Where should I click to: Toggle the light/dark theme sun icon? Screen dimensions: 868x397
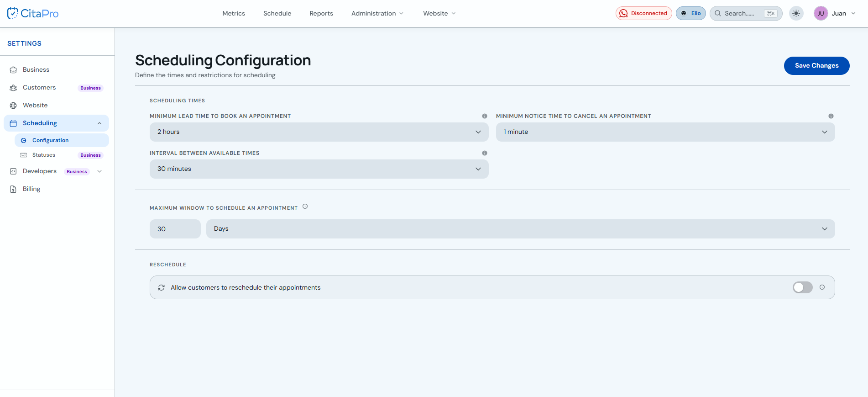796,13
